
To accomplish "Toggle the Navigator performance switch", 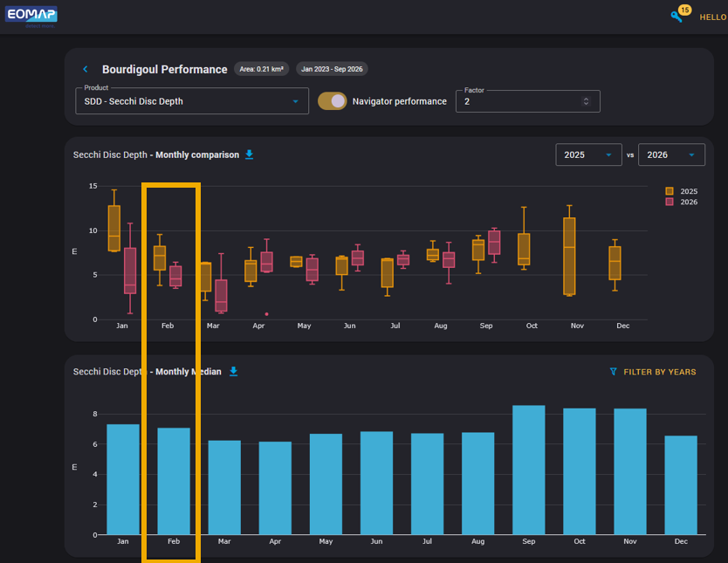I will tap(332, 101).
